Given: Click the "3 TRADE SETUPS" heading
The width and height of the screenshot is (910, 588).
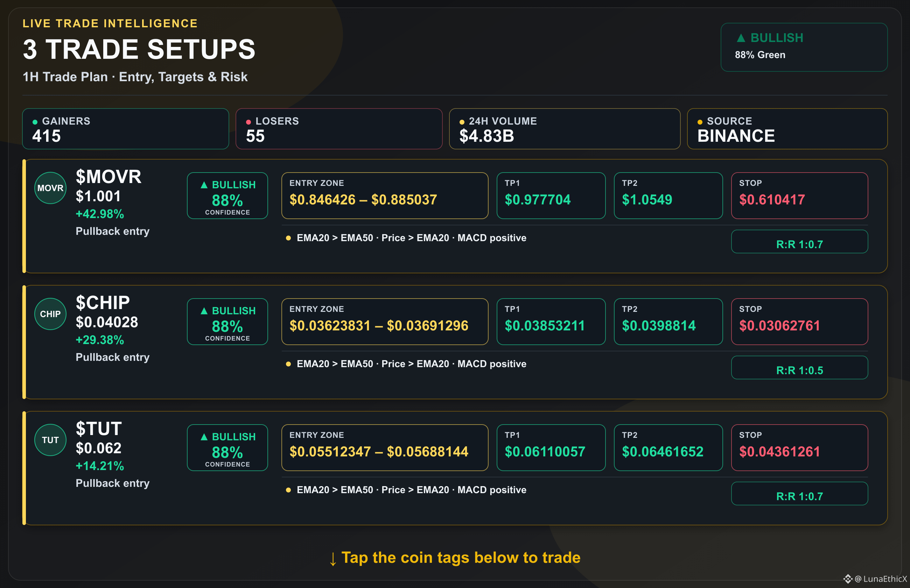Looking at the screenshot, I should pyautogui.click(x=139, y=50).
